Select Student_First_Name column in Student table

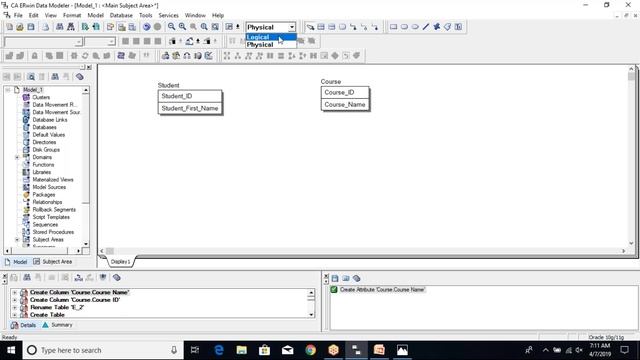click(190, 108)
